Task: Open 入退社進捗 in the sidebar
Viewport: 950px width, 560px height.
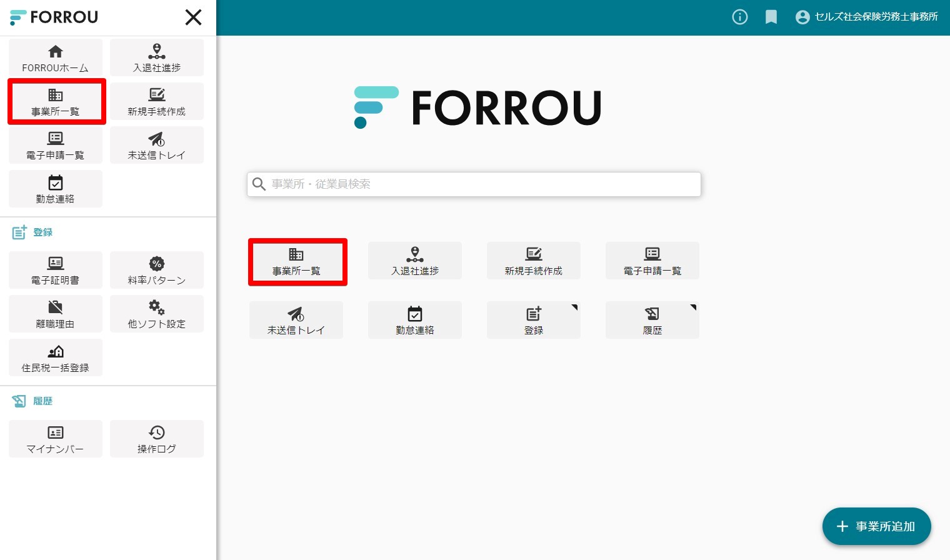Action: tap(157, 57)
